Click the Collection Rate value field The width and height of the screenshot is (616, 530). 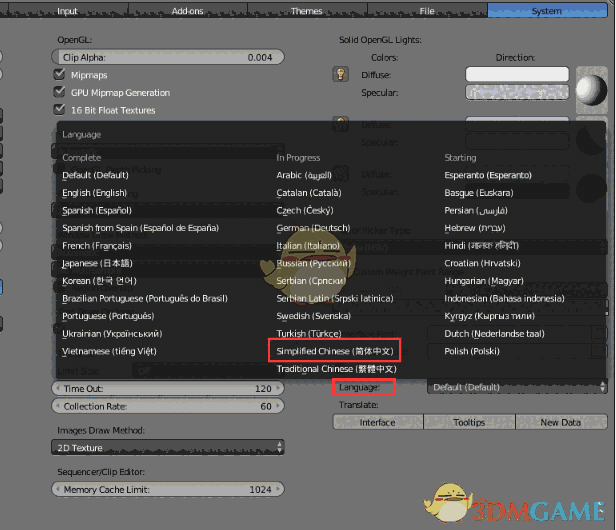click(168, 406)
